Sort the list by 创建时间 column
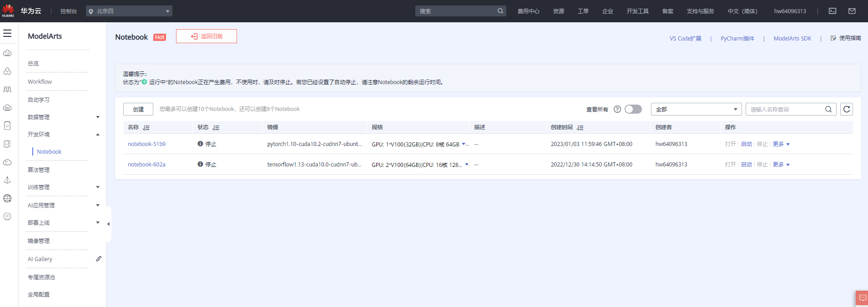The image size is (868, 307). [580, 128]
